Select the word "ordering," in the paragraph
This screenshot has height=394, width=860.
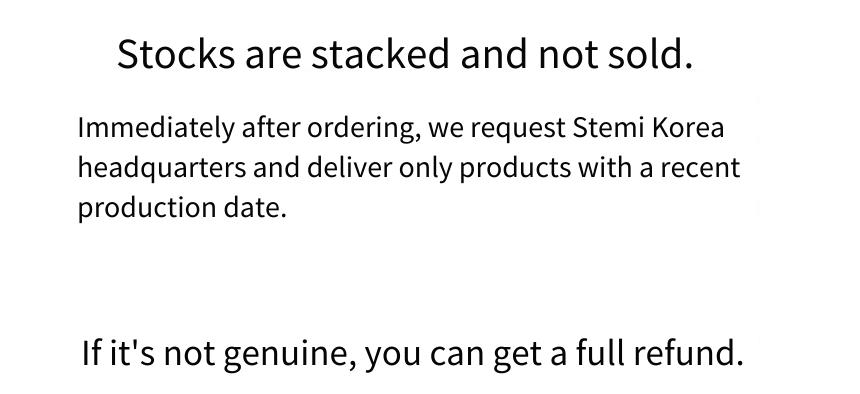[x=364, y=130]
